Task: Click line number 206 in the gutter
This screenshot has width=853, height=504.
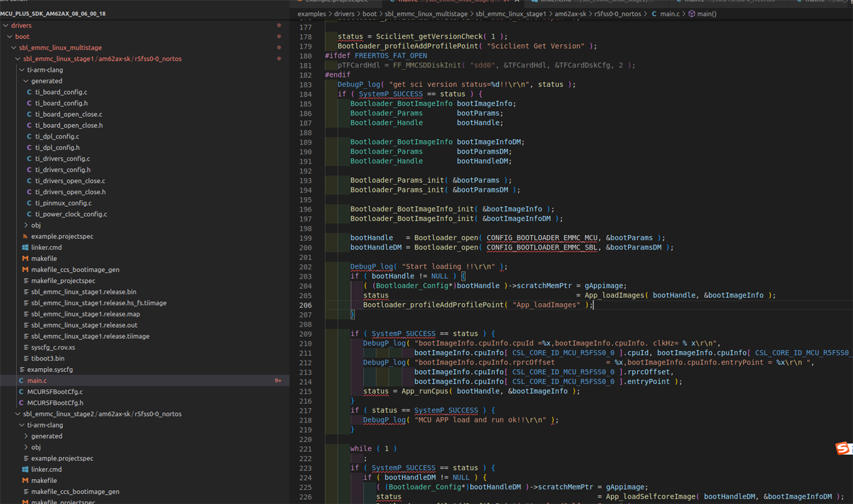Action: click(x=305, y=305)
